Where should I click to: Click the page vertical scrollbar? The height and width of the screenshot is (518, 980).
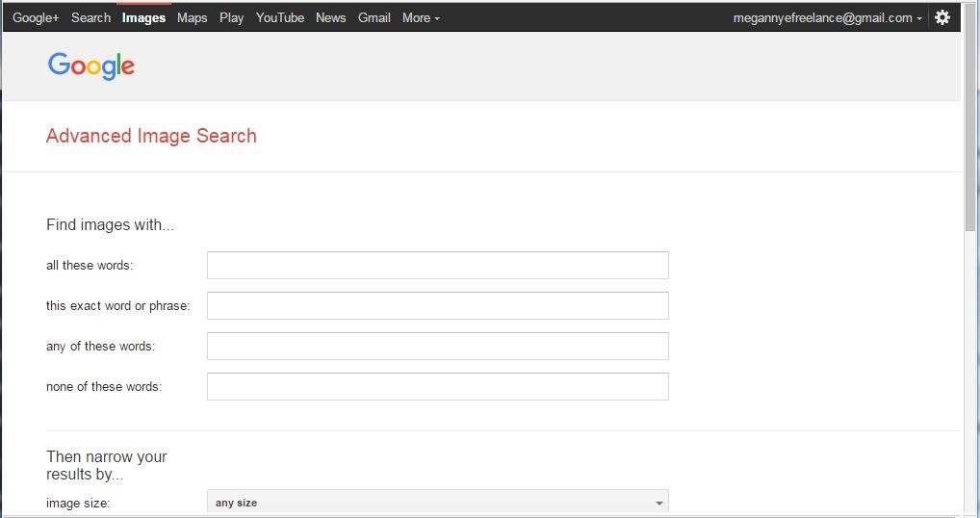(x=970, y=118)
